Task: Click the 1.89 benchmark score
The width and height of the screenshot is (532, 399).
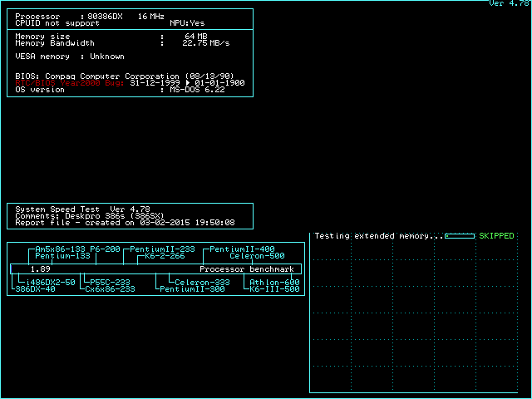Action: [40, 269]
